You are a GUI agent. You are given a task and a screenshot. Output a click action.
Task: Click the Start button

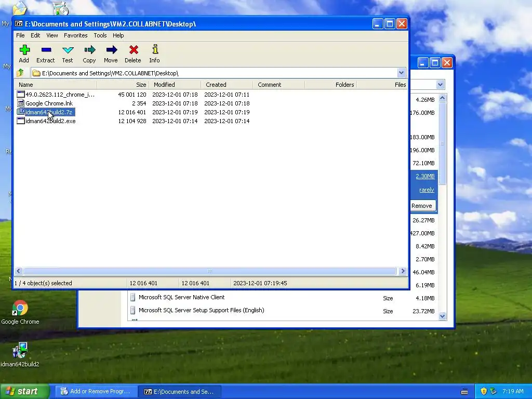tap(25, 392)
